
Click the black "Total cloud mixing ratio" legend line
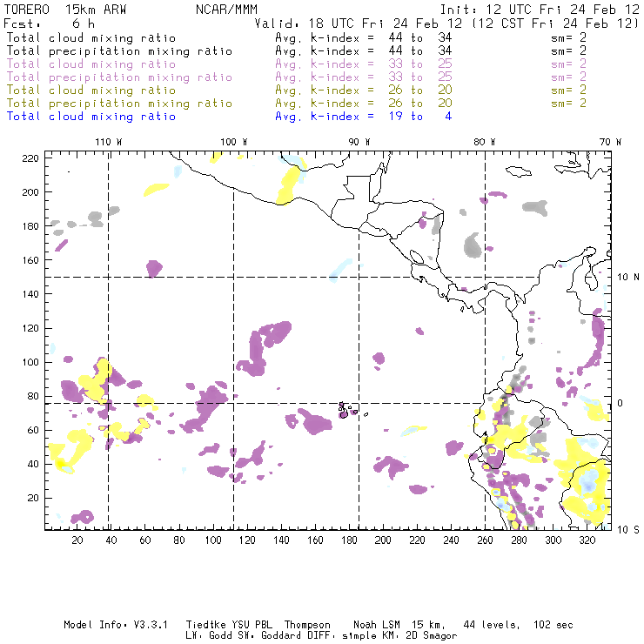tap(91, 37)
